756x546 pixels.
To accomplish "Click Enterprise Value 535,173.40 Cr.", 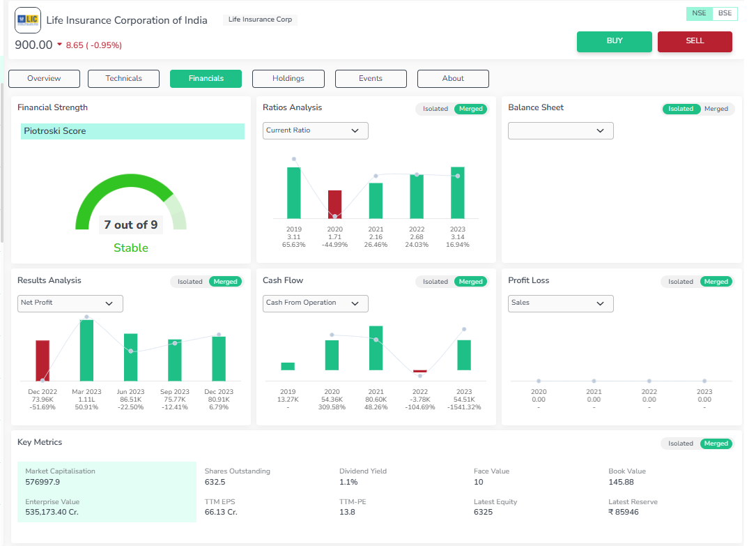I will pyautogui.click(x=52, y=512).
